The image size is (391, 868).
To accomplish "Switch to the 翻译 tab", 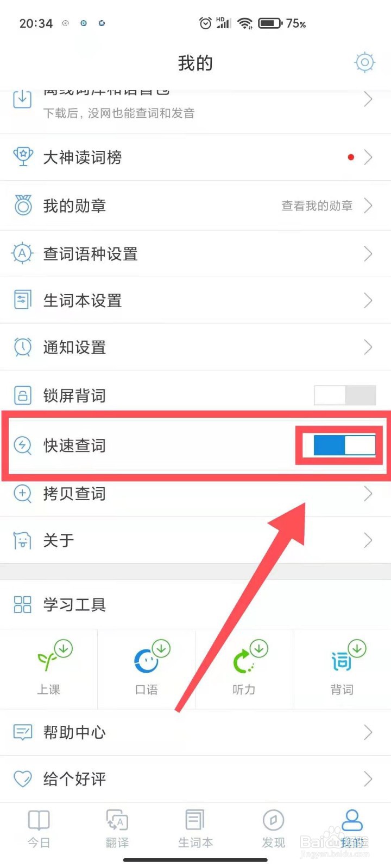I will tap(117, 829).
